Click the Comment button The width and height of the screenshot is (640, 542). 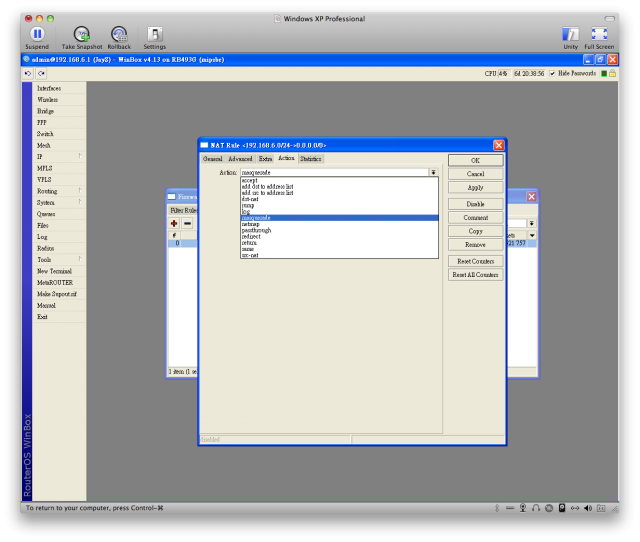pyautogui.click(x=476, y=218)
